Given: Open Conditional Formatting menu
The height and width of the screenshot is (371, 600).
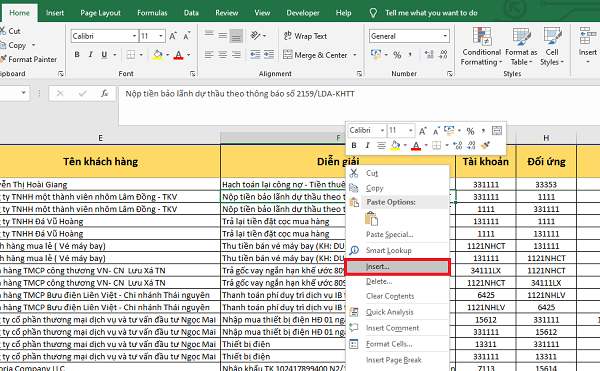Looking at the screenshot, I should point(481,46).
